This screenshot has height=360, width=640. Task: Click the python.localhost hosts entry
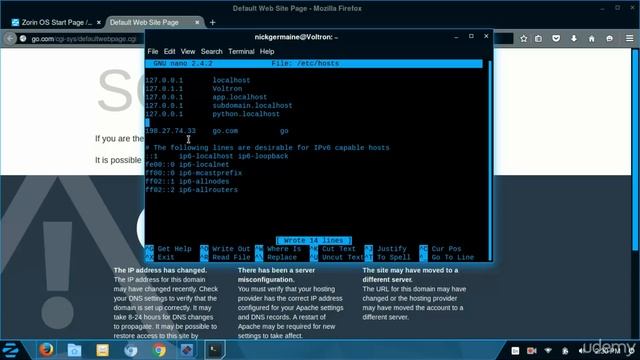coord(246,114)
